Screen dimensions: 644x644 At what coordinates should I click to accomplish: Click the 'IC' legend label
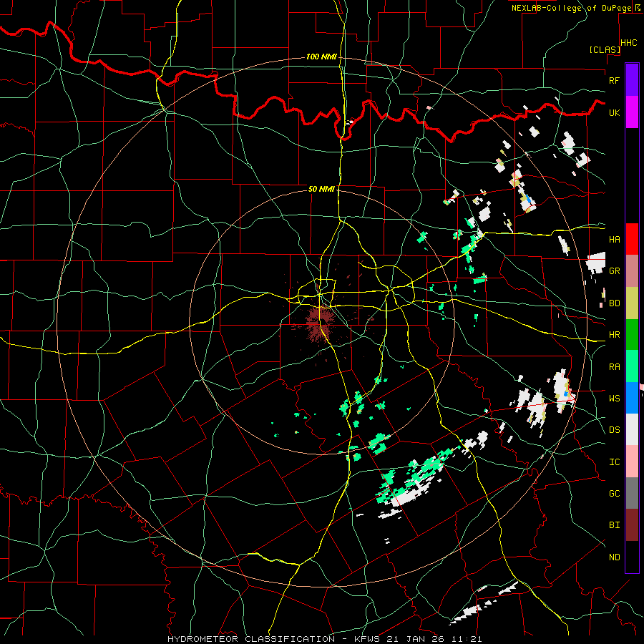(614, 462)
